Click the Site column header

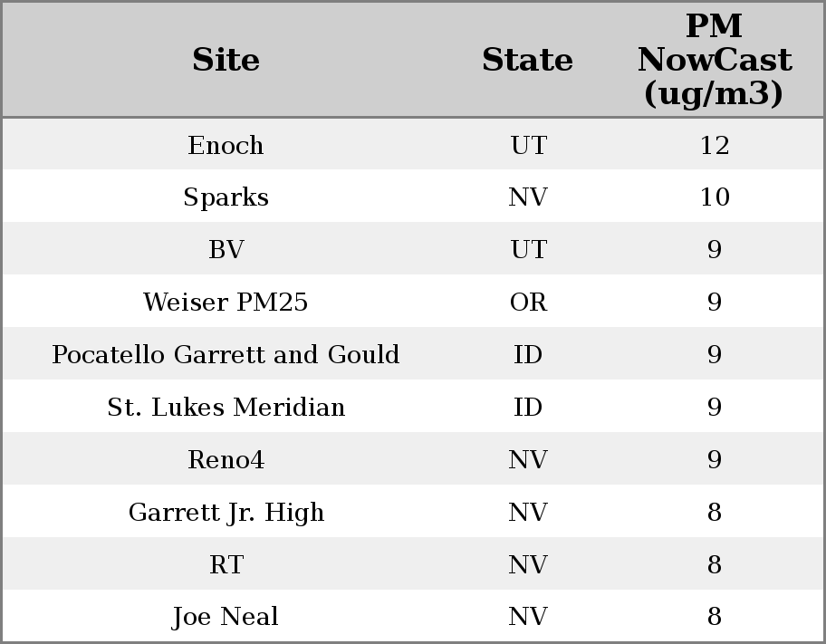(226, 60)
